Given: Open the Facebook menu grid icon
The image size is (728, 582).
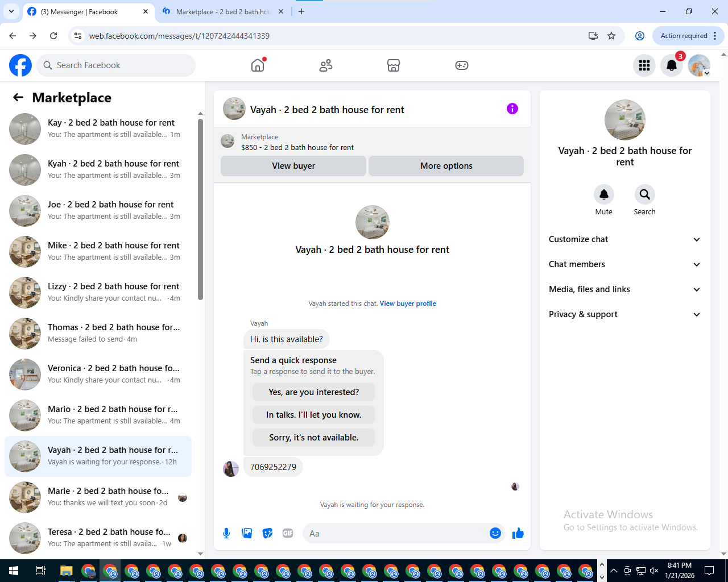Looking at the screenshot, I should tap(644, 65).
